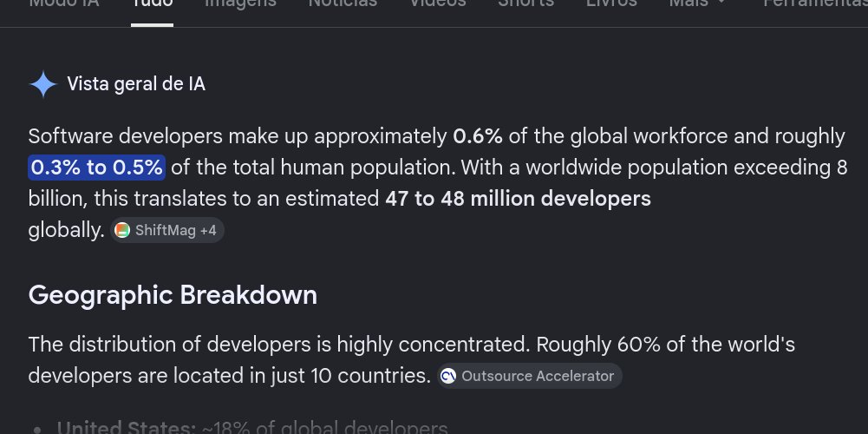Expand the Mais dropdown arrow
The image size is (868, 434).
pyautogui.click(x=721, y=3)
